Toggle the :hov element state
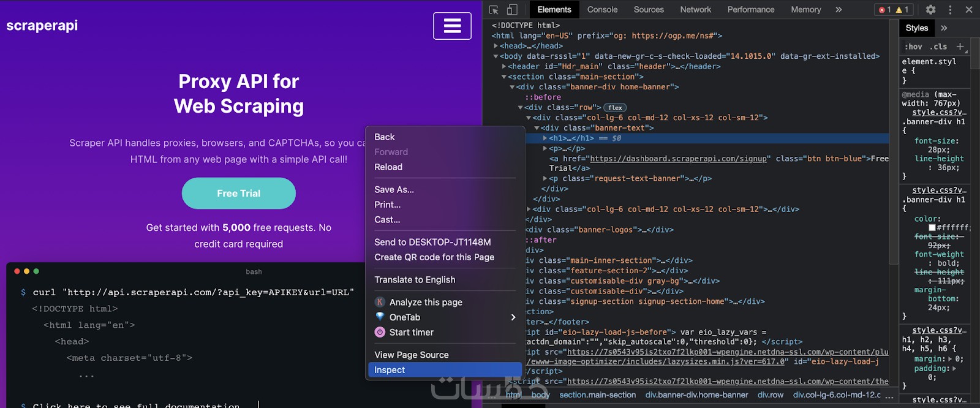 (913, 47)
